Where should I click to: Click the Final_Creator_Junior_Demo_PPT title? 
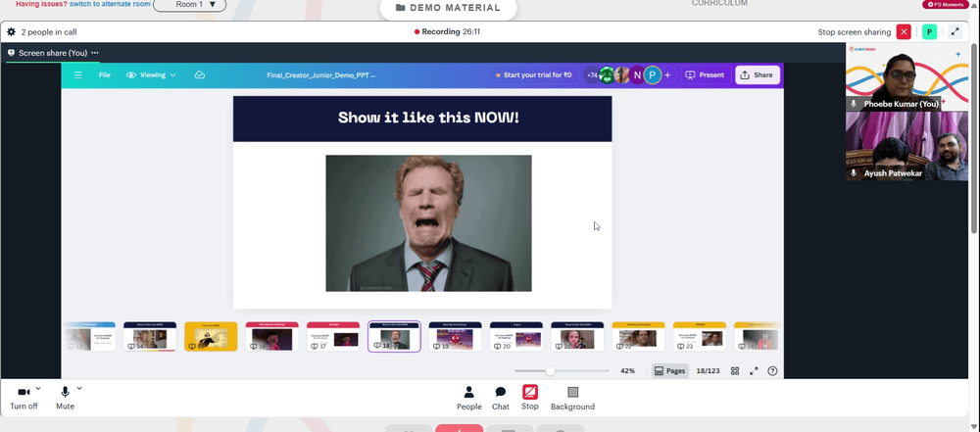321,75
